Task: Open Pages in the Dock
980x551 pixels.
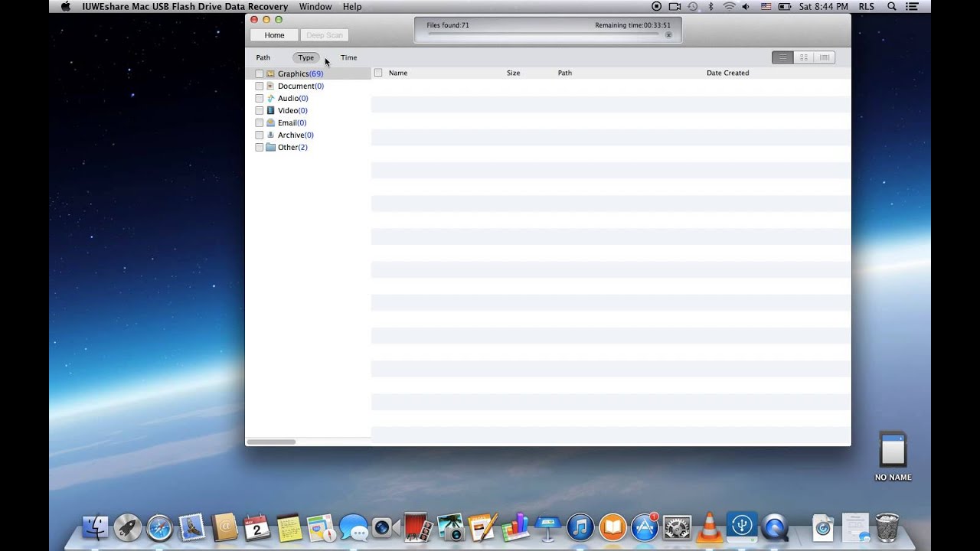Action: click(483, 527)
